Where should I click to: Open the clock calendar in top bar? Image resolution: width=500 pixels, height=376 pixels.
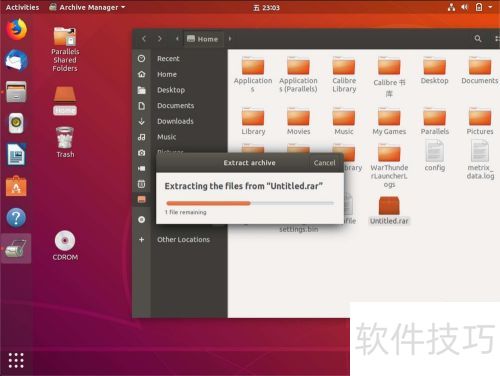[266, 7]
